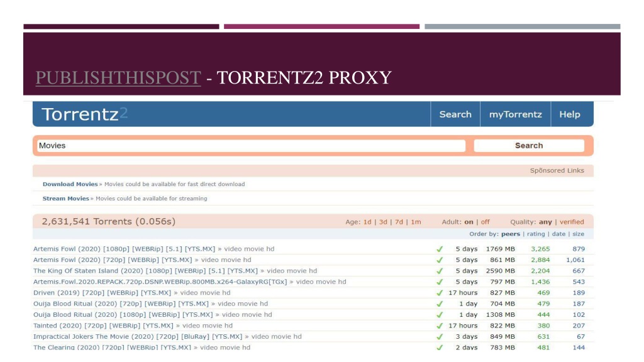Screen dimensions: 644x362
Task: Click verified checkmark on Ouija 720p row
Action: [x=440, y=304]
